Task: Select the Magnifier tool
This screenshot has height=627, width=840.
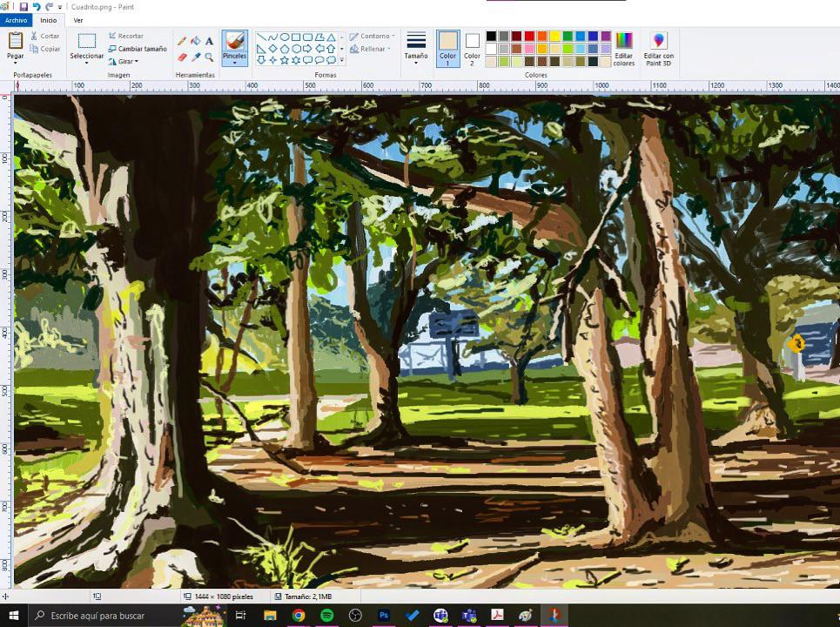Action: [210, 56]
